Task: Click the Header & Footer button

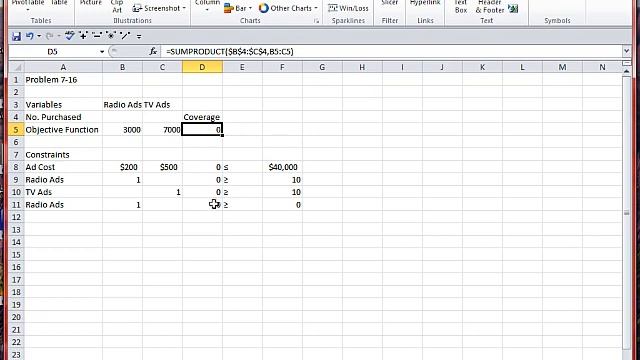Action: [489, 6]
